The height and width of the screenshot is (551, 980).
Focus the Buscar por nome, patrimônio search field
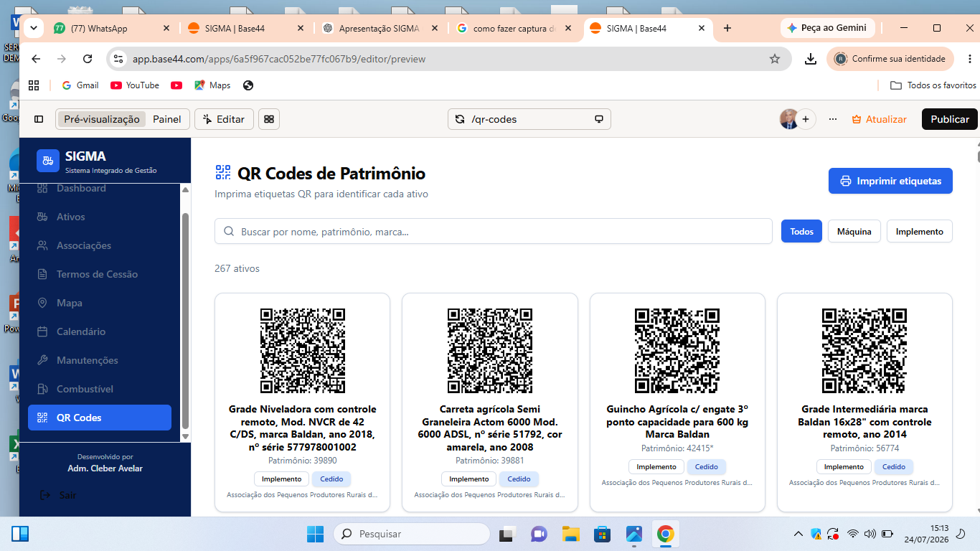pyautogui.click(x=494, y=231)
